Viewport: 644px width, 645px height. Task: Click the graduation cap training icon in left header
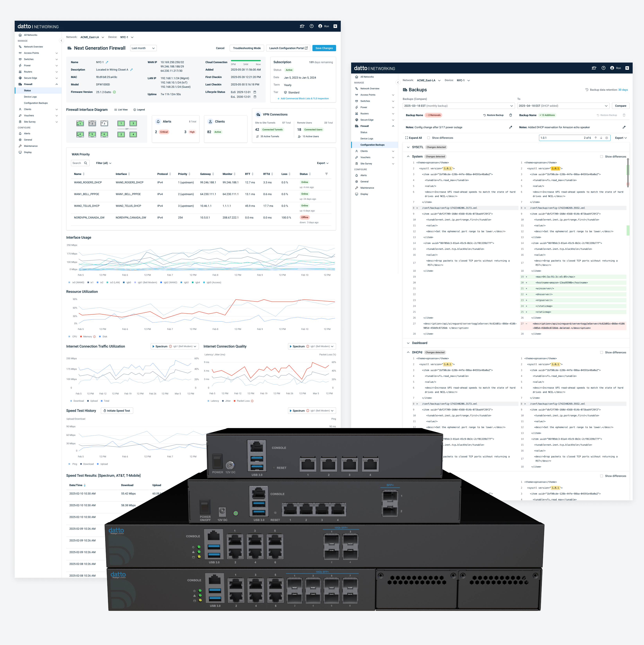[302, 26]
